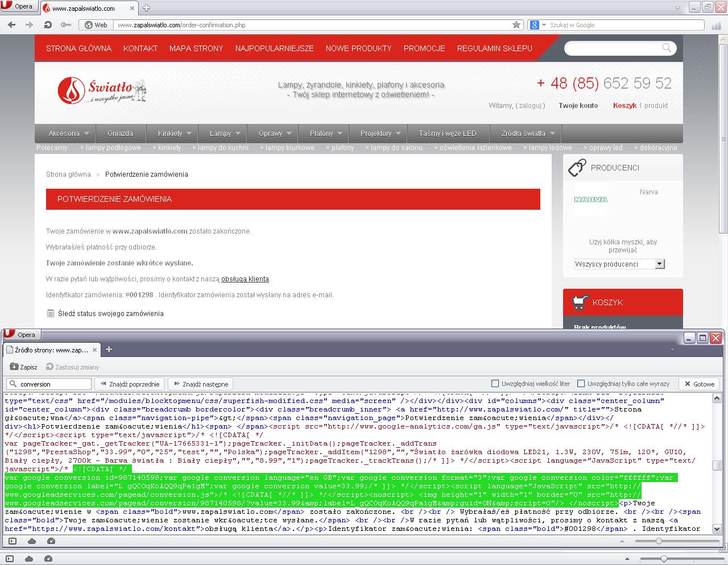This screenshot has width=728, height=565.
Task: Open NOWE PRODUKTY in the top menu
Action: [x=359, y=48]
